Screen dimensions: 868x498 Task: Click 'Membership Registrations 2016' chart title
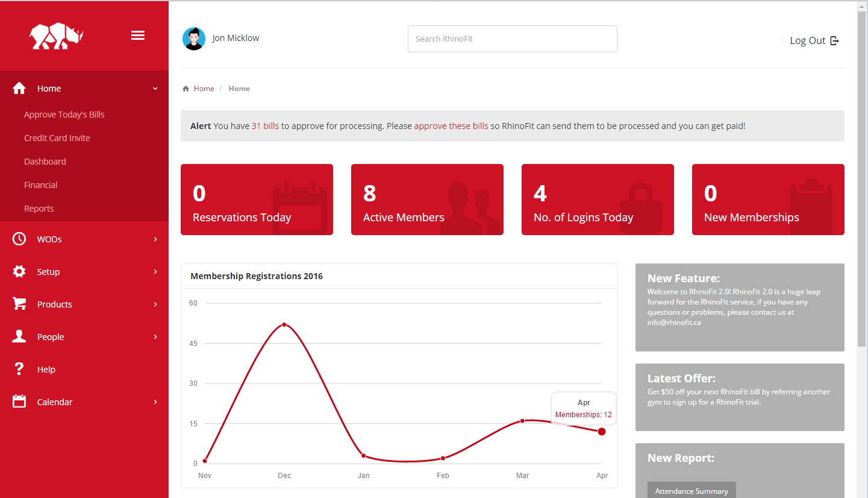pyautogui.click(x=257, y=276)
